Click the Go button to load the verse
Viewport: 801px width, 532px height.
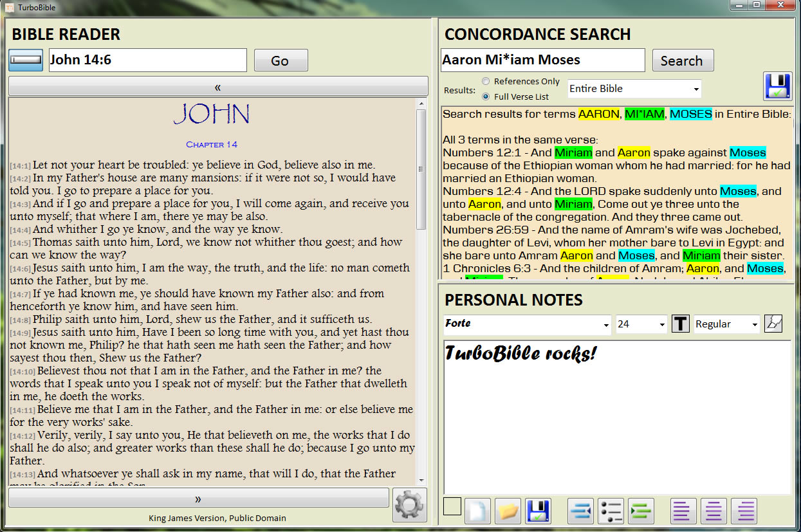pyautogui.click(x=281, y=60)
